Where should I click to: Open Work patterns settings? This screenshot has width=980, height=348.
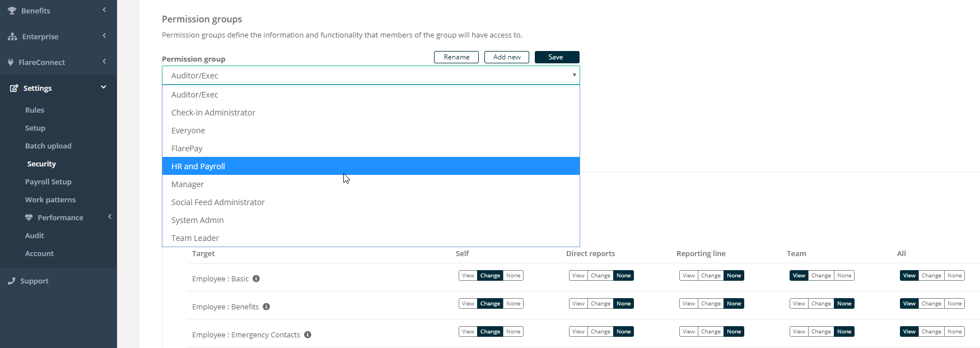click(x=50, y=200)
